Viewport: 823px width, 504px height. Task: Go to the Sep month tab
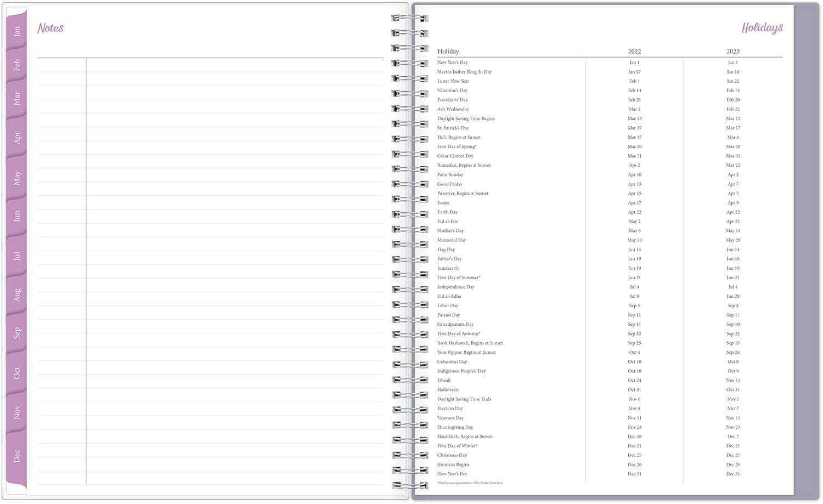tap(16, 333)
